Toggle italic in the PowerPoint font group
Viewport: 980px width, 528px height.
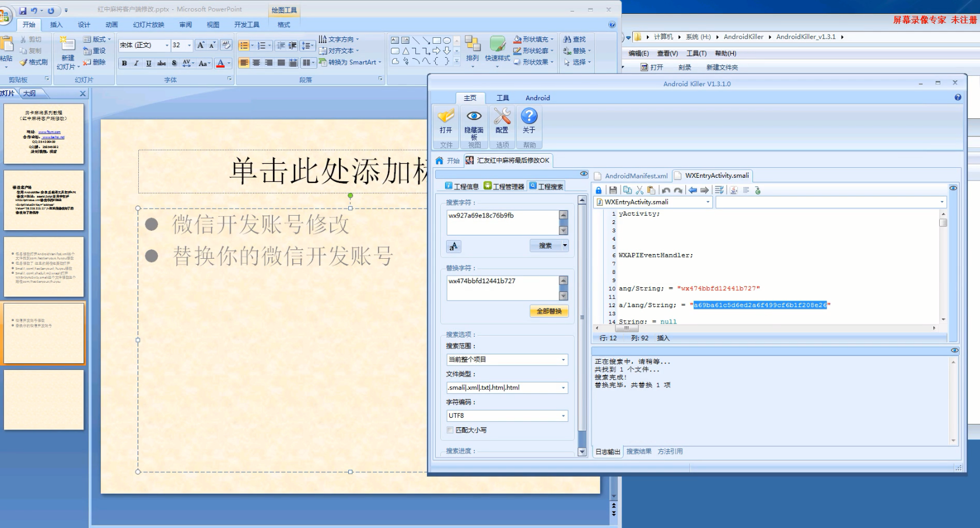tap(136, 63)
